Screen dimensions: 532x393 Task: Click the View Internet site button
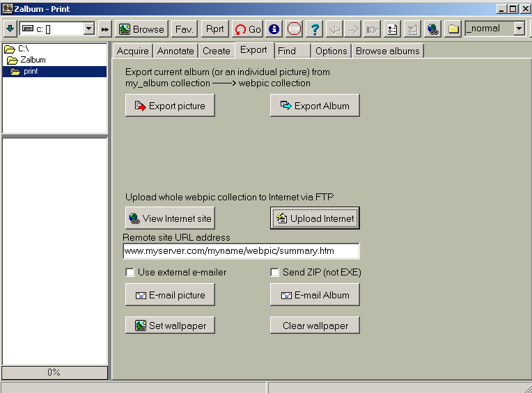click(170, 218)
